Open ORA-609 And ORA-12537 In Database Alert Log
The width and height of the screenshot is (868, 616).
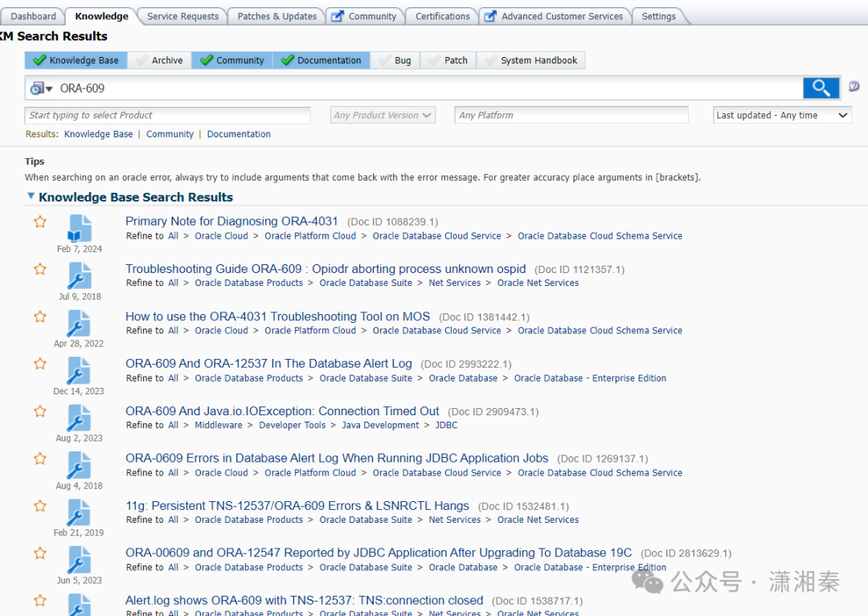[x=268, y=363]
